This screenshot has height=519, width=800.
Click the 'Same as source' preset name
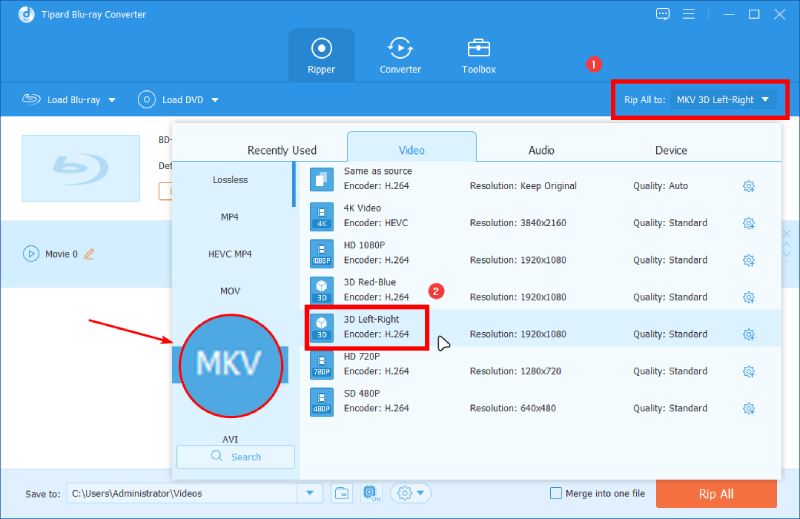[x=378, y=171]
